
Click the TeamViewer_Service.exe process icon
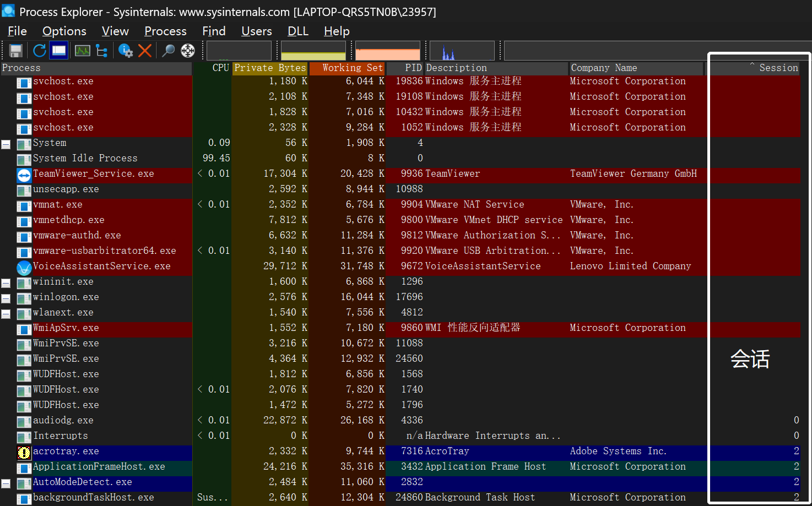pyautogui.click(x=24, y=175)
